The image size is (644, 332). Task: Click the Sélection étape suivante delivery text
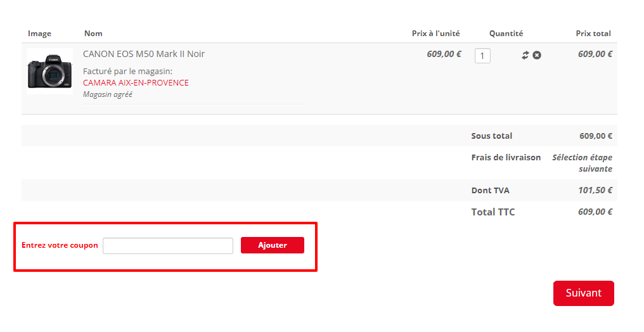[583, 163]
